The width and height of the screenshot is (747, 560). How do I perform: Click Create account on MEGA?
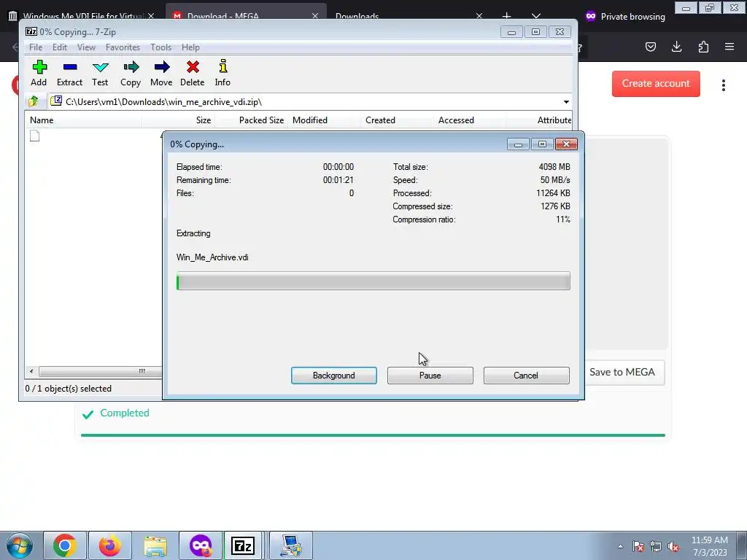click(656, 83)
